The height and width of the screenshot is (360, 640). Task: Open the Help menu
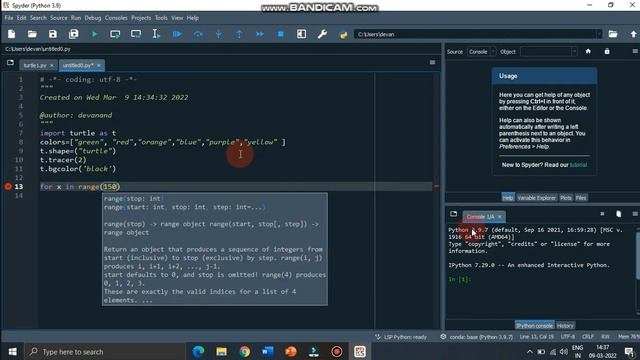click(193, 18)
